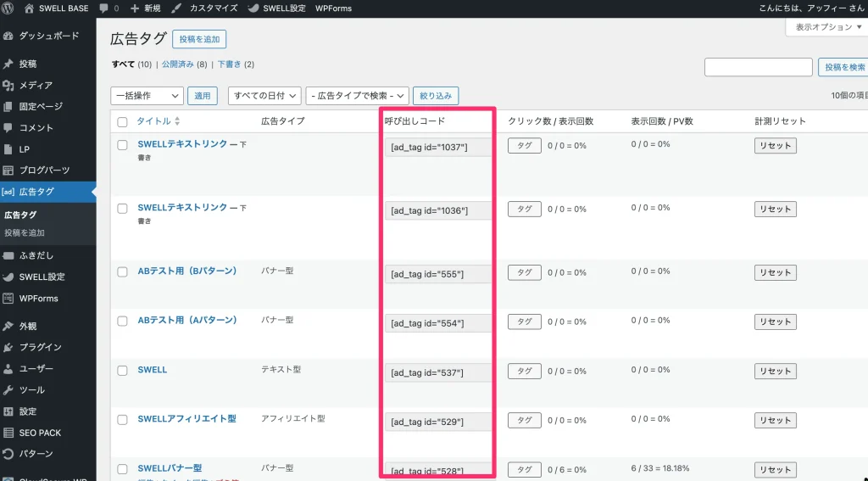Click the ブログパーツ sidebar icon
The image size is (868, 481).
click(x=8, y=171)
